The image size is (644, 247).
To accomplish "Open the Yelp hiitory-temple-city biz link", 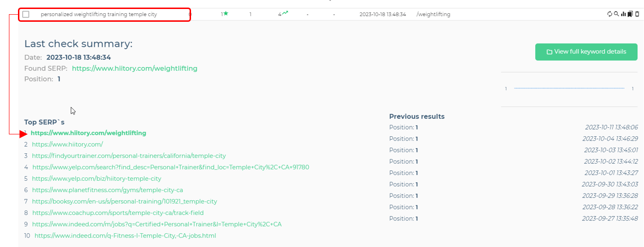I will point(96,179).
